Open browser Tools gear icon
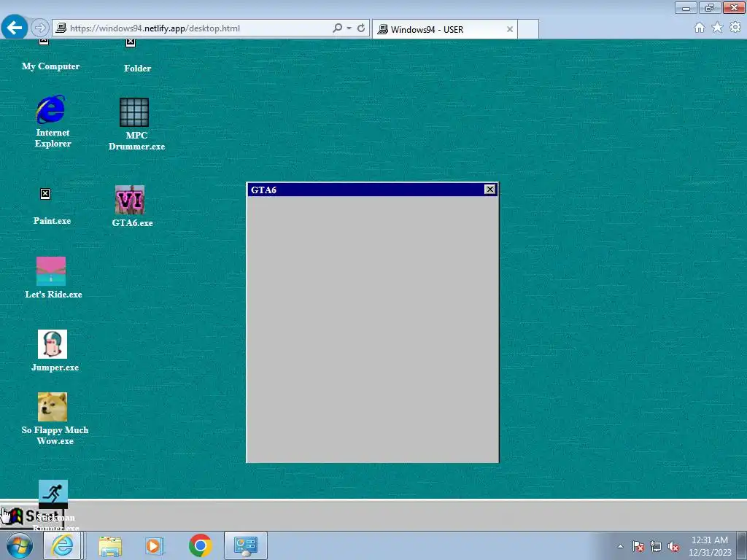Viewport: 747px width, 560px height. (x=735, y=28)
